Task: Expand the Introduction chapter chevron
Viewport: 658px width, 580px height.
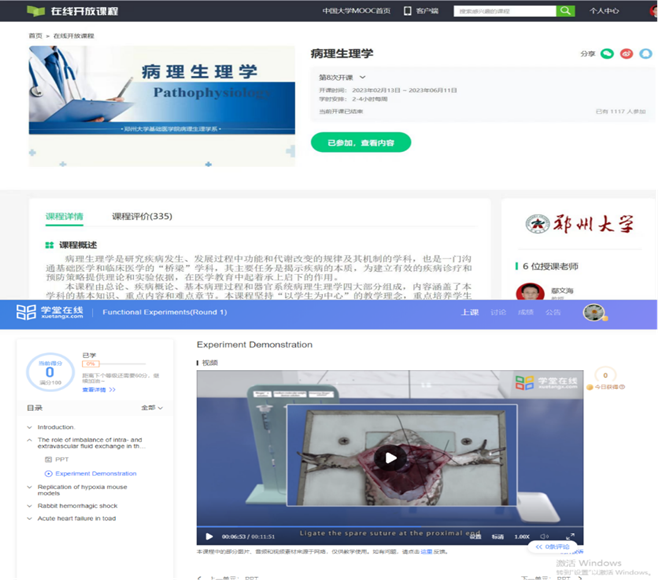Action: click(29, 427)
